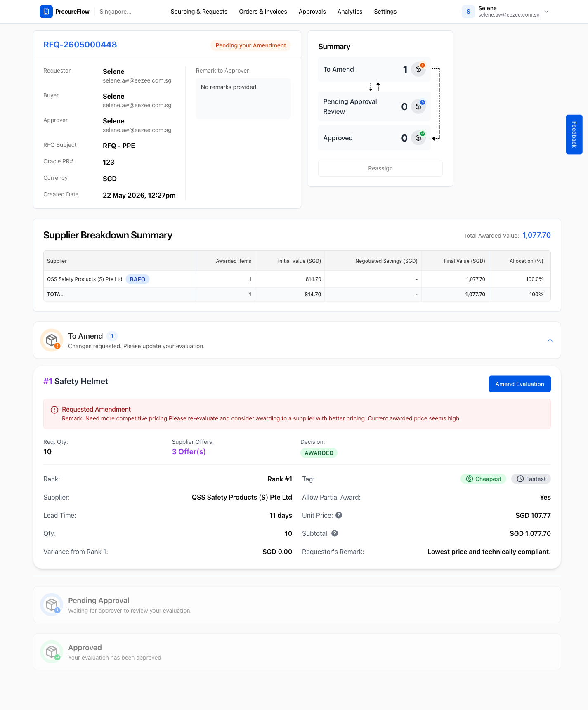Click the To Amend package icon in Summary
Viewport: 588px width, 710px height.
click(x=418, y=69)
